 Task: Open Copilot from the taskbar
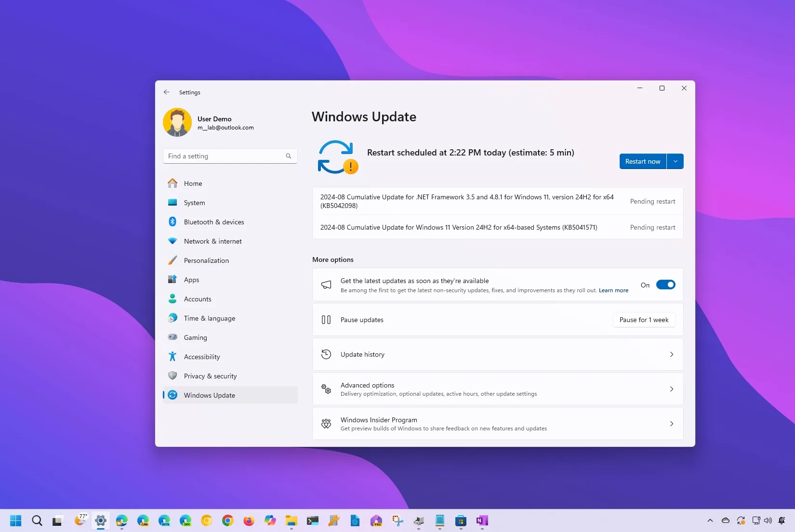270,520
